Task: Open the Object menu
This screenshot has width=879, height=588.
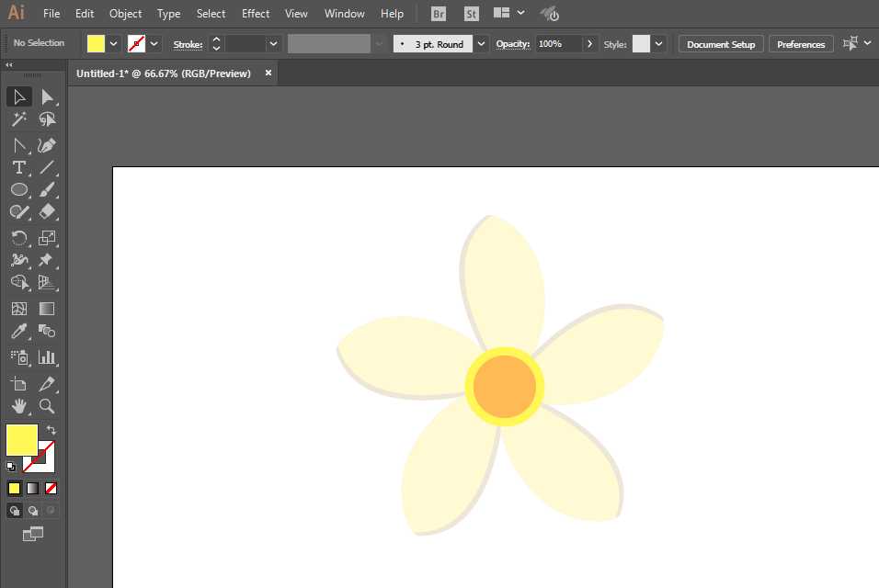Action: (x=125, y=14)
